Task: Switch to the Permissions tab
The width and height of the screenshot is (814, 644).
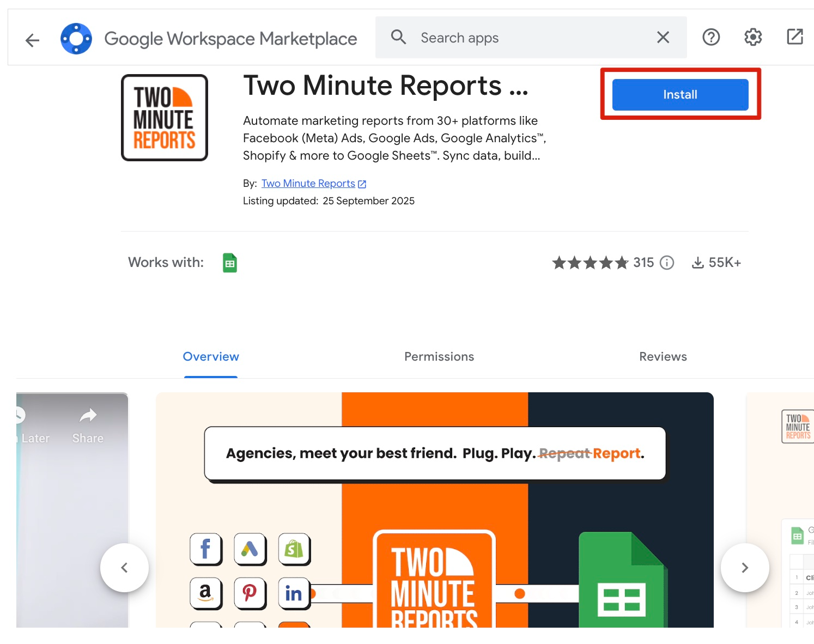Action: point(439,357)
